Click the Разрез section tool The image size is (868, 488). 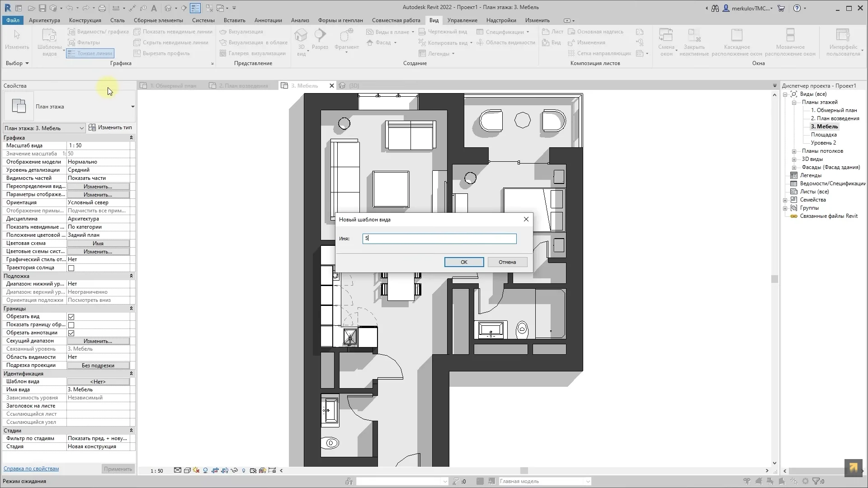click(x=320, y=39)
